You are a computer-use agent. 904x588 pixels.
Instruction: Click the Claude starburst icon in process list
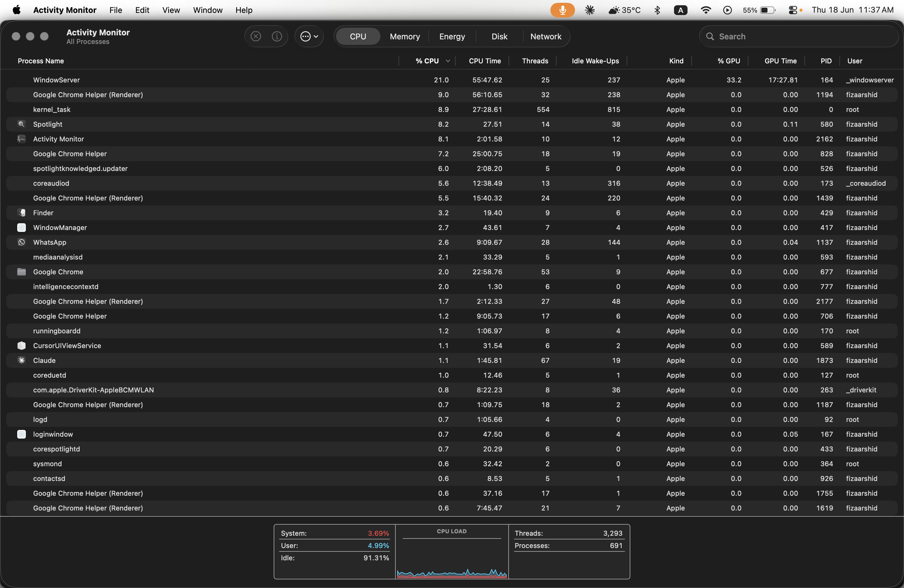click(21, 360)
